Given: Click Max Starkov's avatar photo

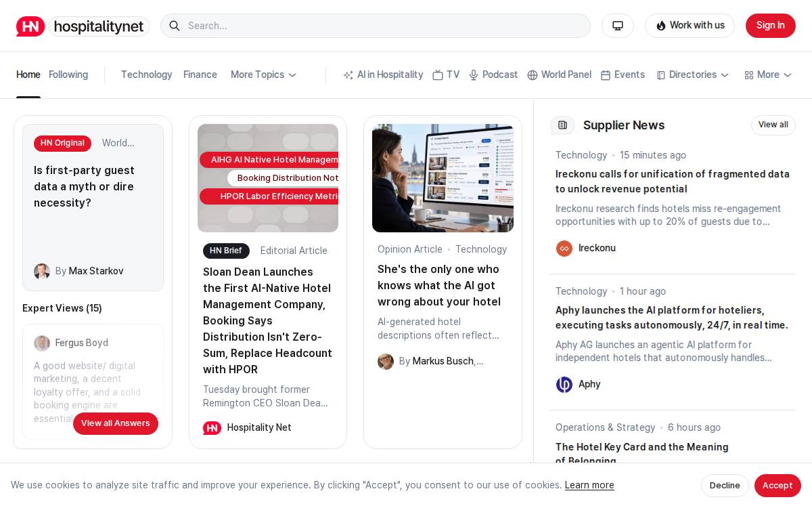Looking at the screenshot, I should (x=42, y=272).
